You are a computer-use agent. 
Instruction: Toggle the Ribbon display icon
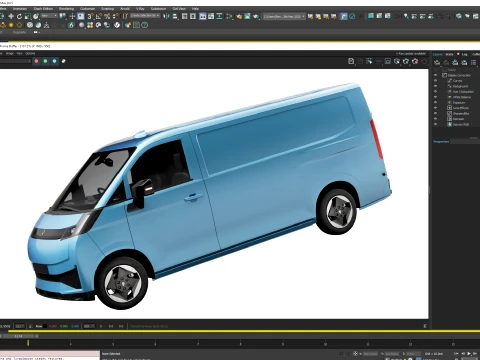pyautogui.click(x=203, y=16)
